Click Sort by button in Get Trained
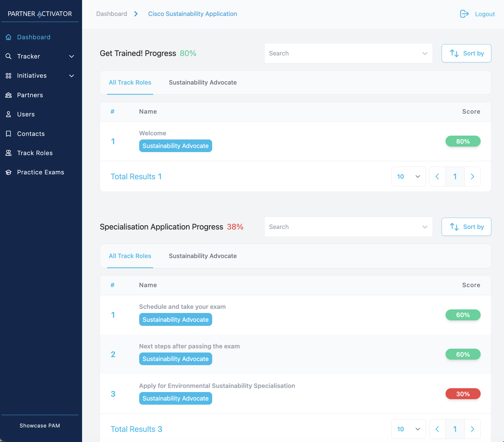 (x=466, y=53)
